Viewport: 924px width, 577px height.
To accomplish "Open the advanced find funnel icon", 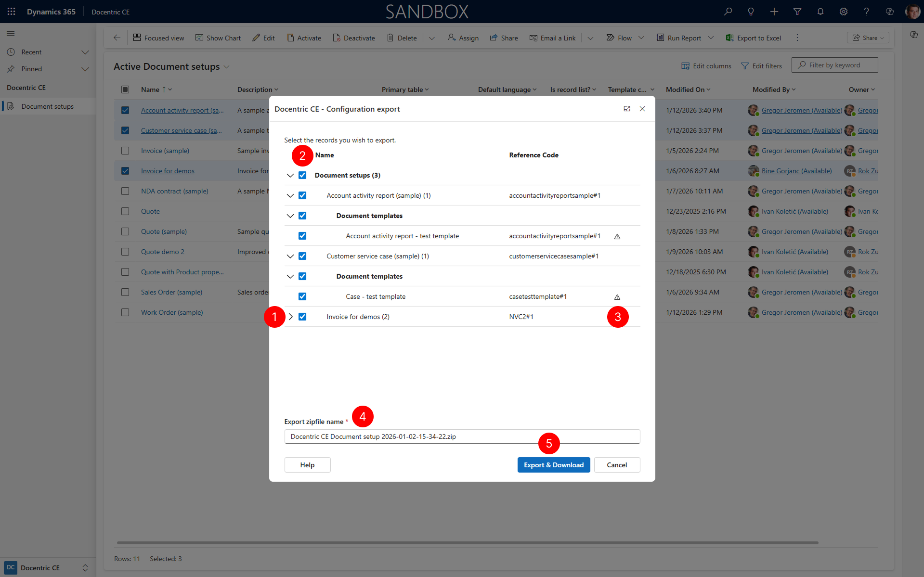I will [797, 12].
